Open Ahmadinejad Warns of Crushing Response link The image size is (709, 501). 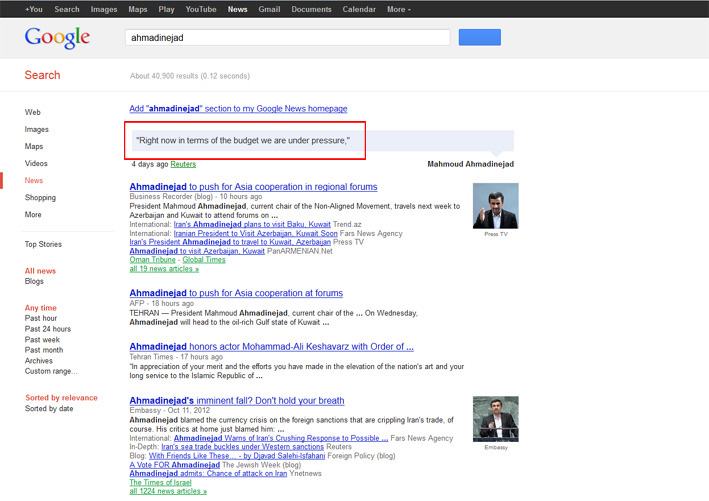click(x=281, y=438)
